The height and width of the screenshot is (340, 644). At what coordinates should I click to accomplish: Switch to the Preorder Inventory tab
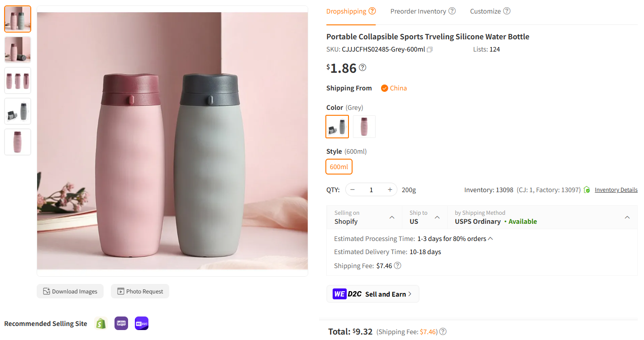coord(418,11)
